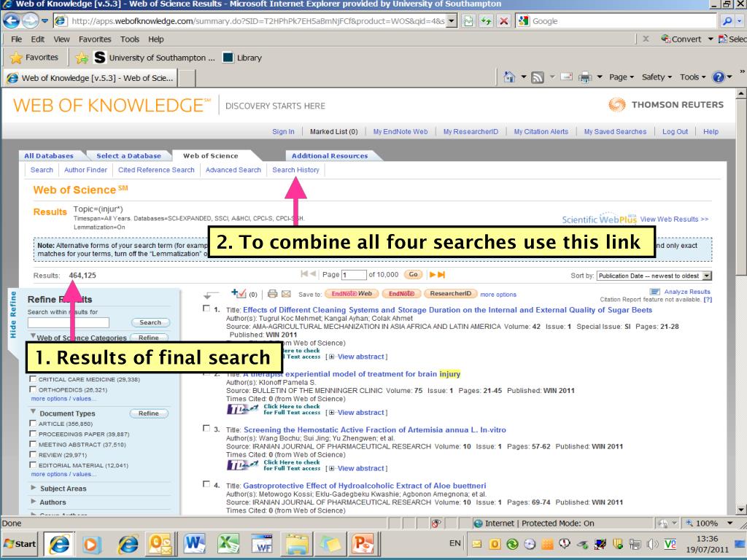Open Outlook from the taskbar
Viewport: 747px width, 560px height.
pos(160,544)
